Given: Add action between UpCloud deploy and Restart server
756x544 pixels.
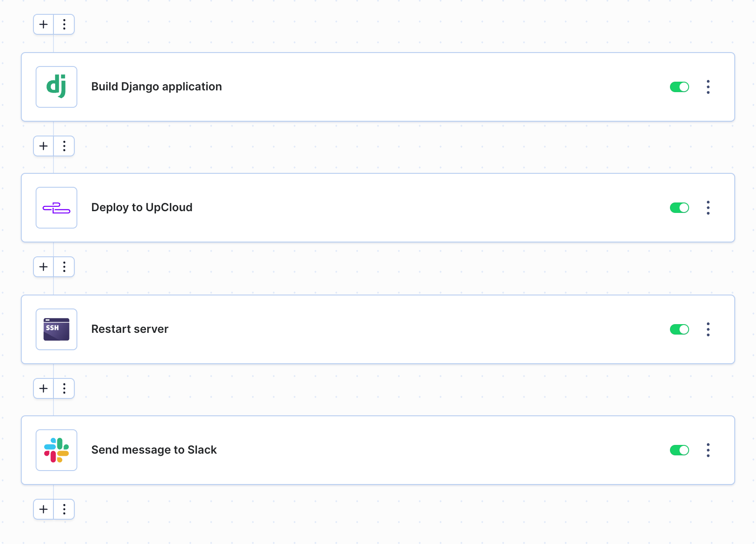Looking at the screenshot, I should (43, 267).
